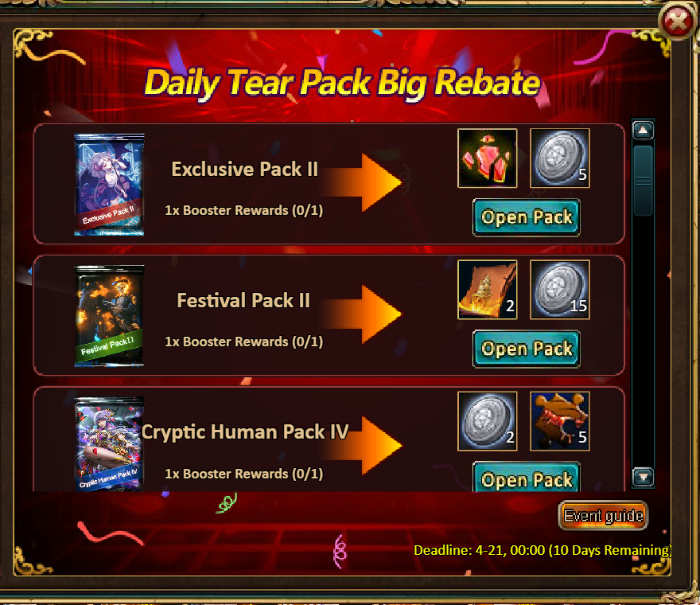Click the scrollbar down arrow
Viewport: 700px width, 605px height.
tap(643, 477)
